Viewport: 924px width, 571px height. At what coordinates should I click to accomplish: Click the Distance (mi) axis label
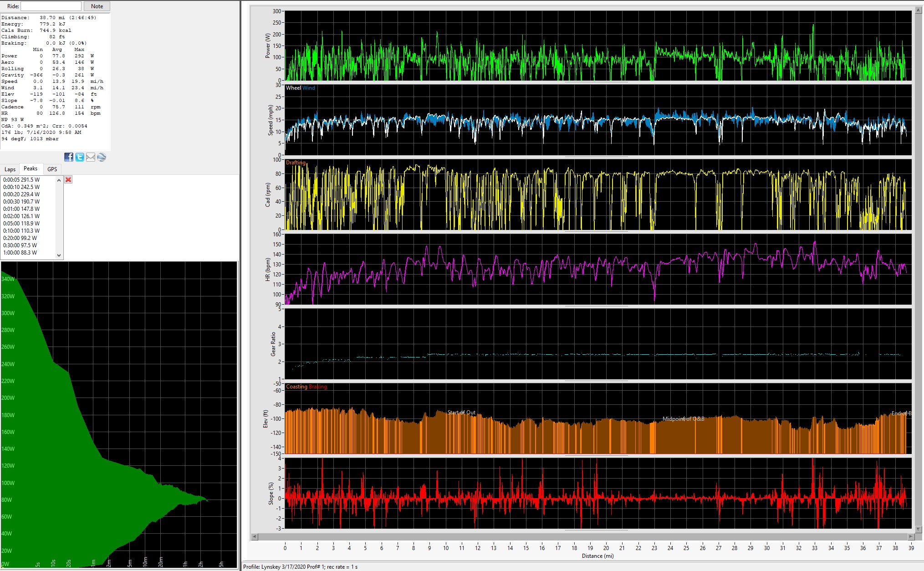[x=597, y=556]
